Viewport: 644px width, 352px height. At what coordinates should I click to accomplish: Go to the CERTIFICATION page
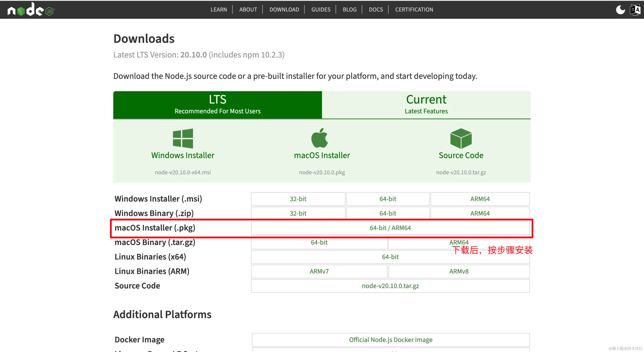coord(414,10)
